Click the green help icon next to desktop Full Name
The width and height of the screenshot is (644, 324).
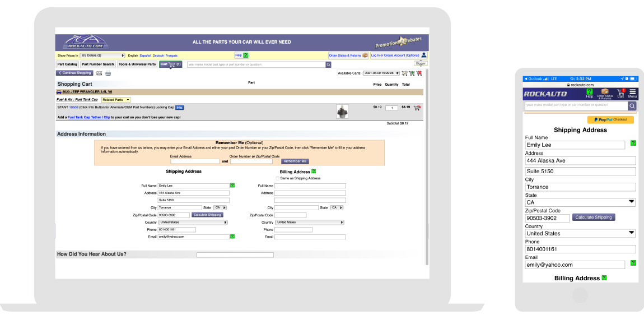232,186
